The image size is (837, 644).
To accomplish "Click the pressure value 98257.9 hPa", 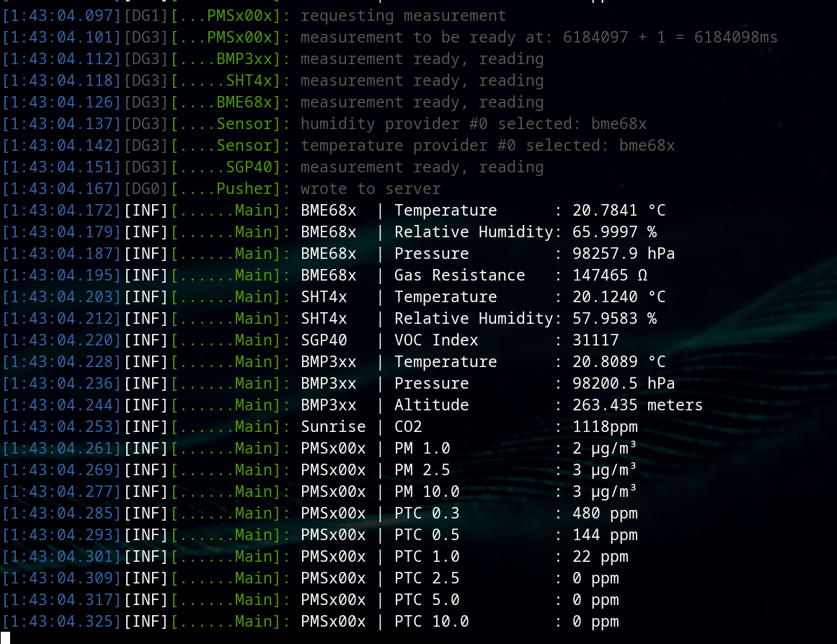I will pos(624,254).
